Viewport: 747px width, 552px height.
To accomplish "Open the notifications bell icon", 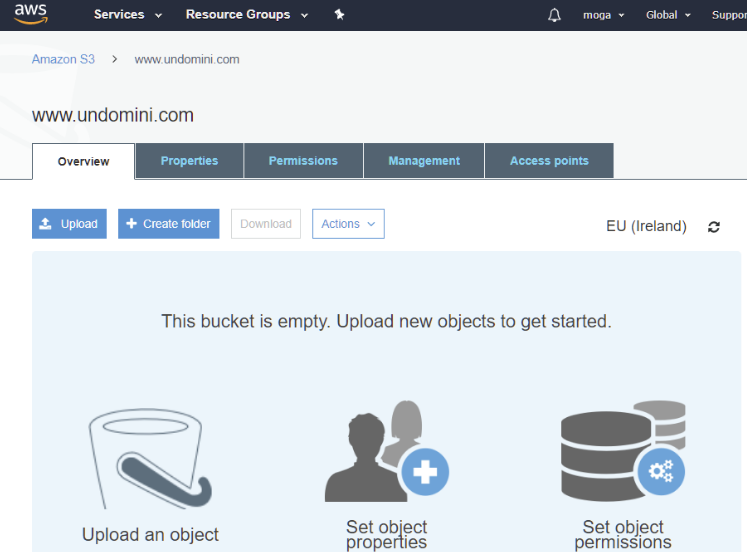I will click(554, 15).
